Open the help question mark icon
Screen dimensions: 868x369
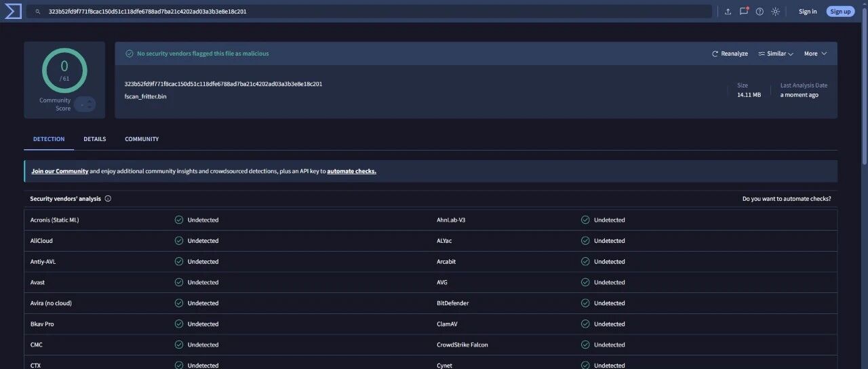tap(759, 12)
